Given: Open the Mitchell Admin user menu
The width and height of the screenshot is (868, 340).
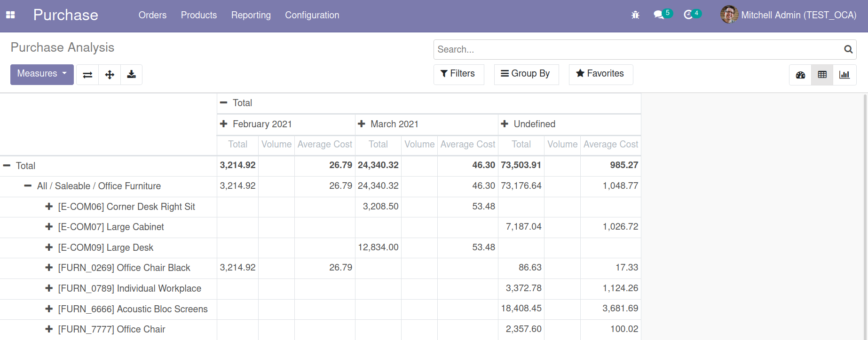Looking at the screenshot, I should [x=789, y=15].
